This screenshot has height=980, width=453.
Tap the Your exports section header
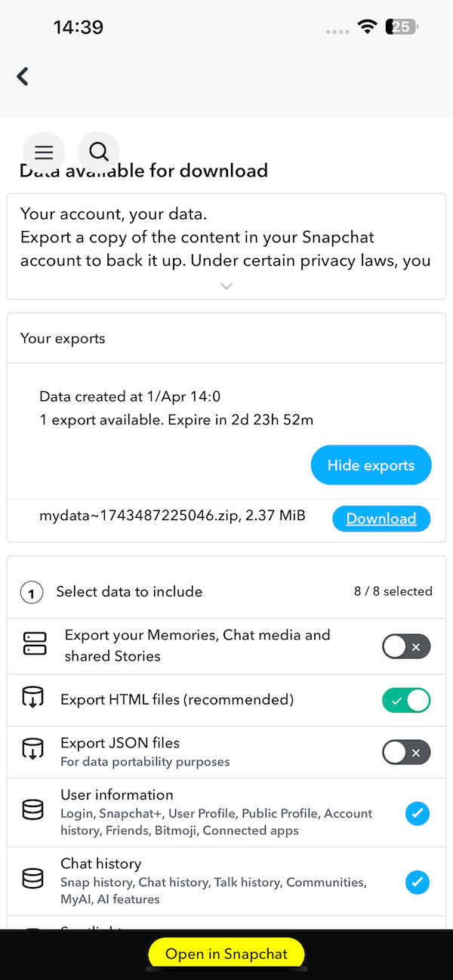63,338
